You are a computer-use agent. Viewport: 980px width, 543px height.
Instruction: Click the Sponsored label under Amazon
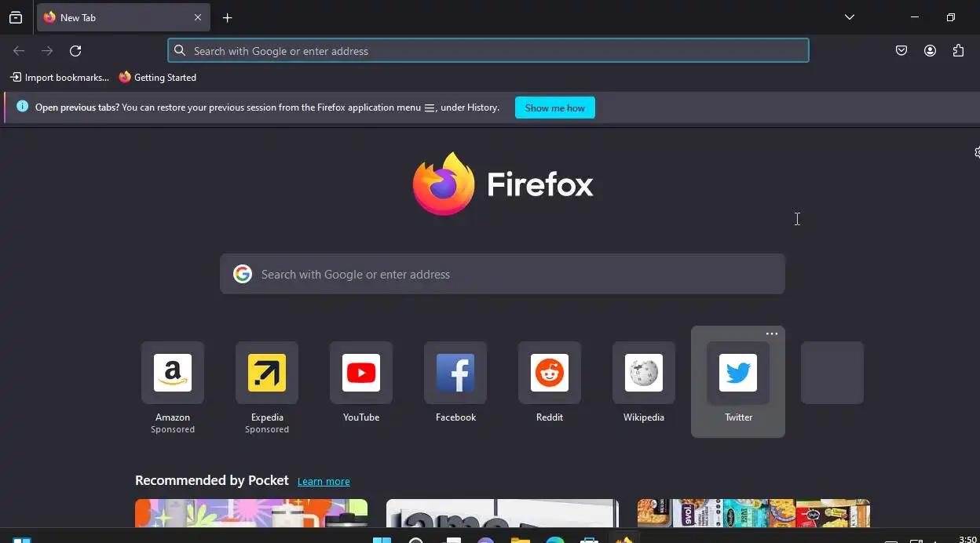173,429
